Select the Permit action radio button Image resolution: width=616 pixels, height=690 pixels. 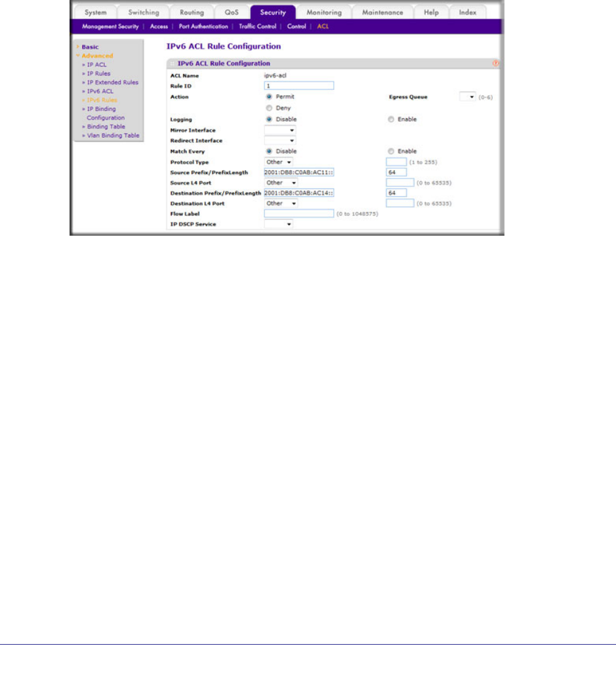(269, 97)
